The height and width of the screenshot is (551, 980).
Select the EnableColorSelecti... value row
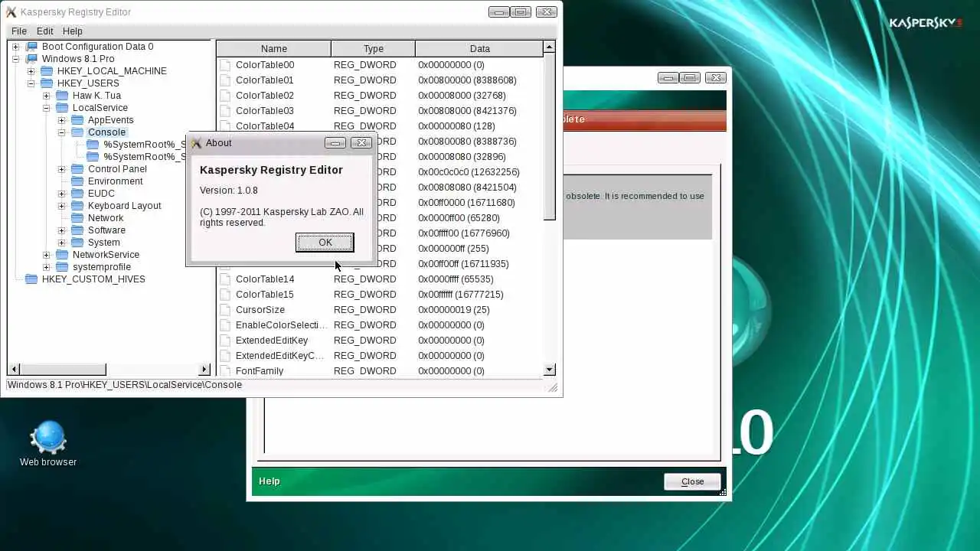point(380,325)
